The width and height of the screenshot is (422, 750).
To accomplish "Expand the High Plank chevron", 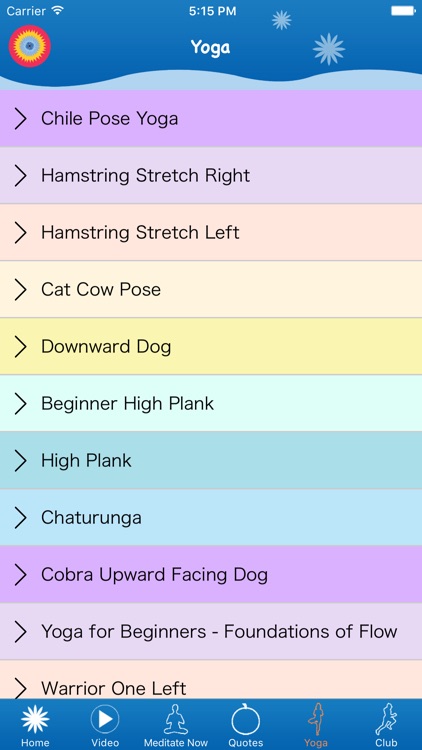I will coord(21,461).
